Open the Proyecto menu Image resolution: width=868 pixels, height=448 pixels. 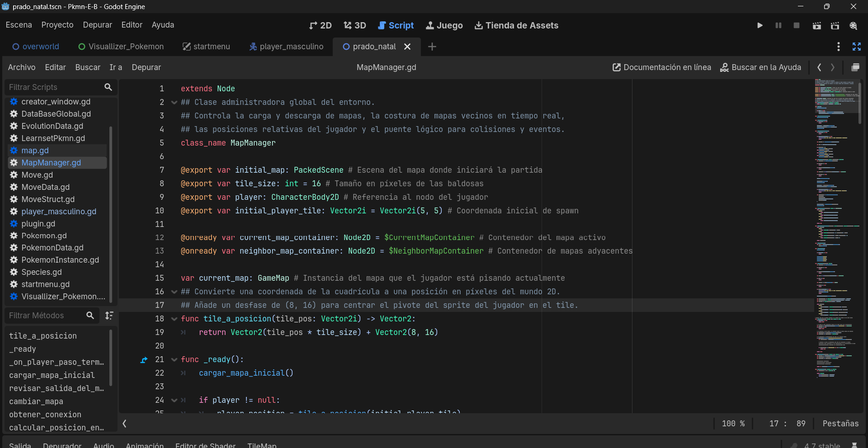[x=57, y=25]
